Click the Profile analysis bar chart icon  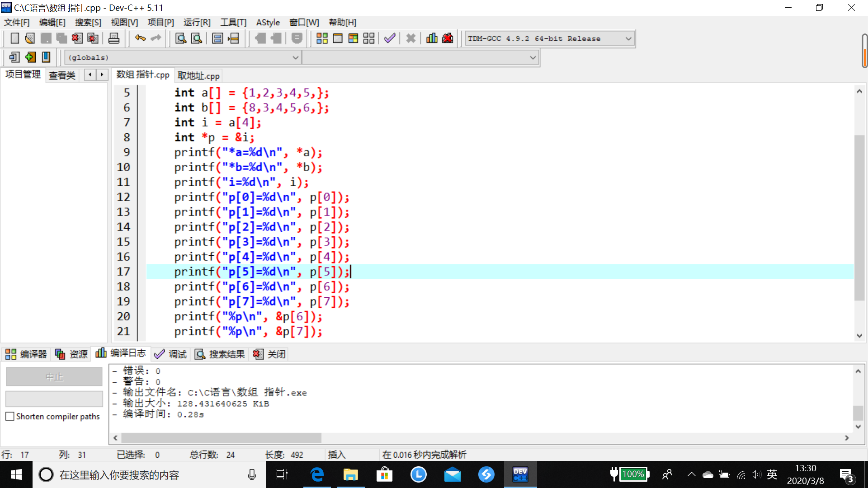click(432, 38)
